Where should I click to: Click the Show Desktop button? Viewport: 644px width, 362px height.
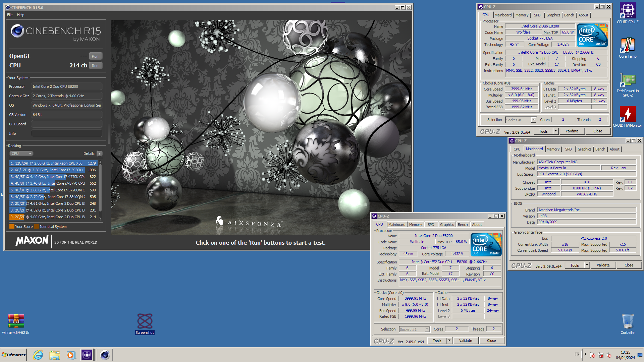640,355
